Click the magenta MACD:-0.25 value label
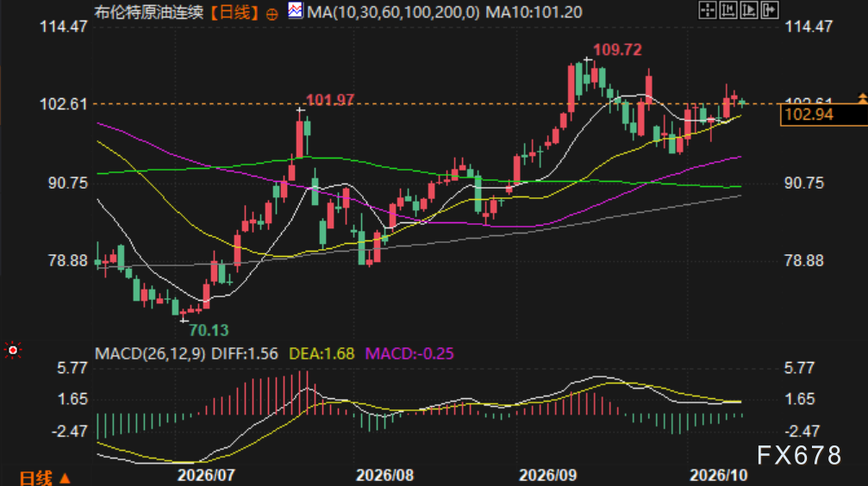Image resolution: width=868 pixels, height=486 pixels. (409, 353)
